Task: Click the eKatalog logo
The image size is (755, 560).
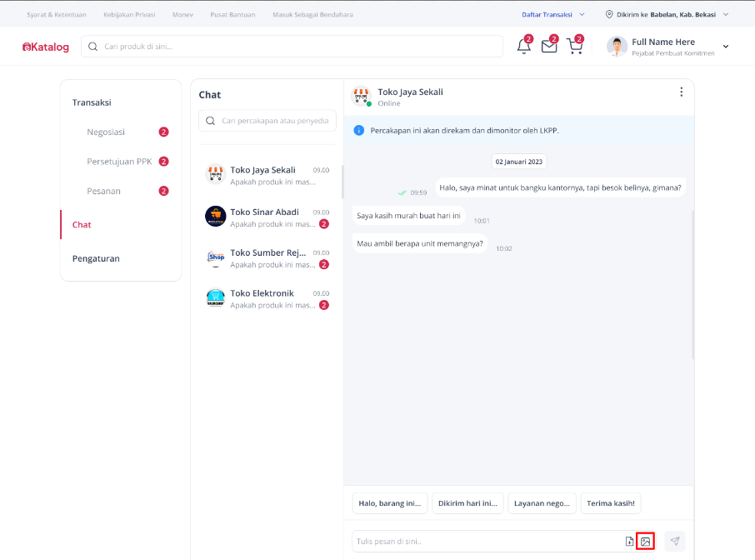Action: 46,47
